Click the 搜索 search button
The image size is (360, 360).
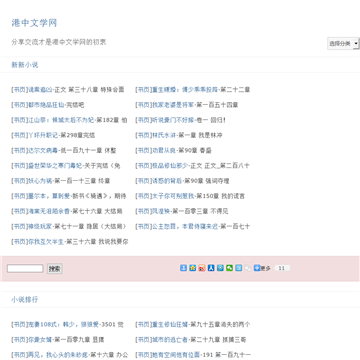pos(55,269)
